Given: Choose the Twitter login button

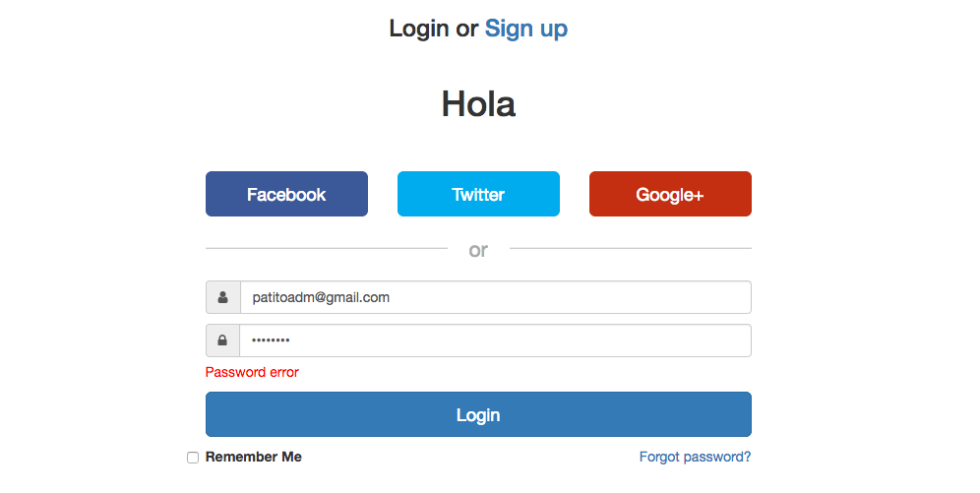Looking at the screenshot, I should (478, 194).
